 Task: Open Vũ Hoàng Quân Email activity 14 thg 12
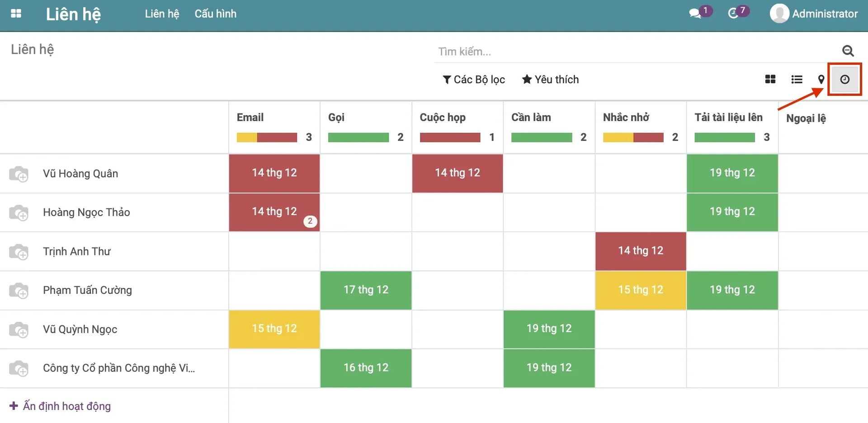coord(274,174)
